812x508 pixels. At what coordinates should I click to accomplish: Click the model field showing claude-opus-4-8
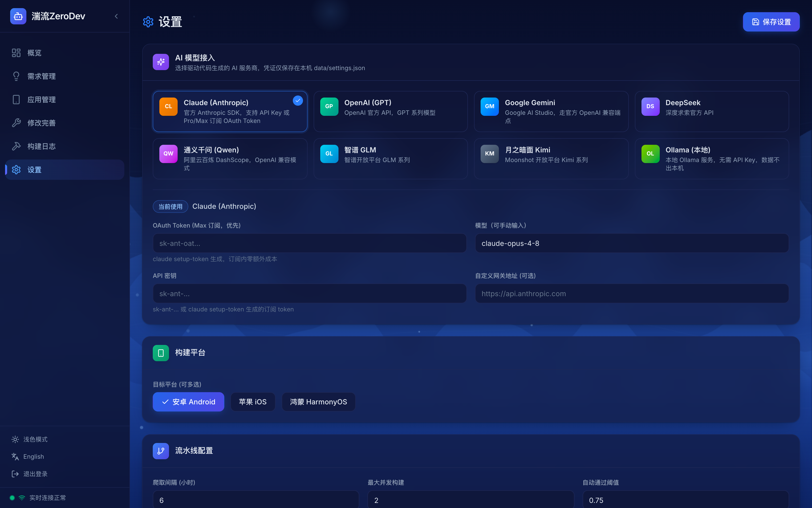click(x=632, y=243)
